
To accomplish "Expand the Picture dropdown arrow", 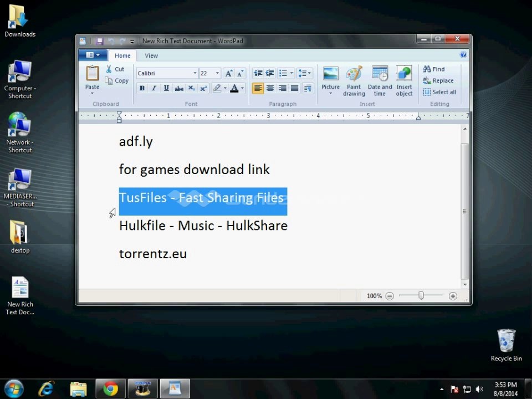I will (330, 93).
